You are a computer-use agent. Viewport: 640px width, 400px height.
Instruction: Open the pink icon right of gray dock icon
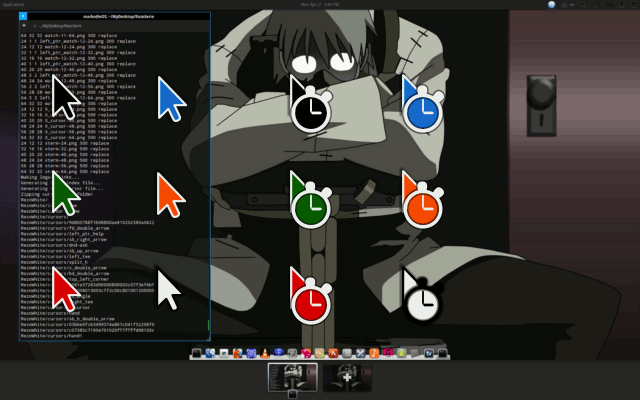click(x=306, y=353)
